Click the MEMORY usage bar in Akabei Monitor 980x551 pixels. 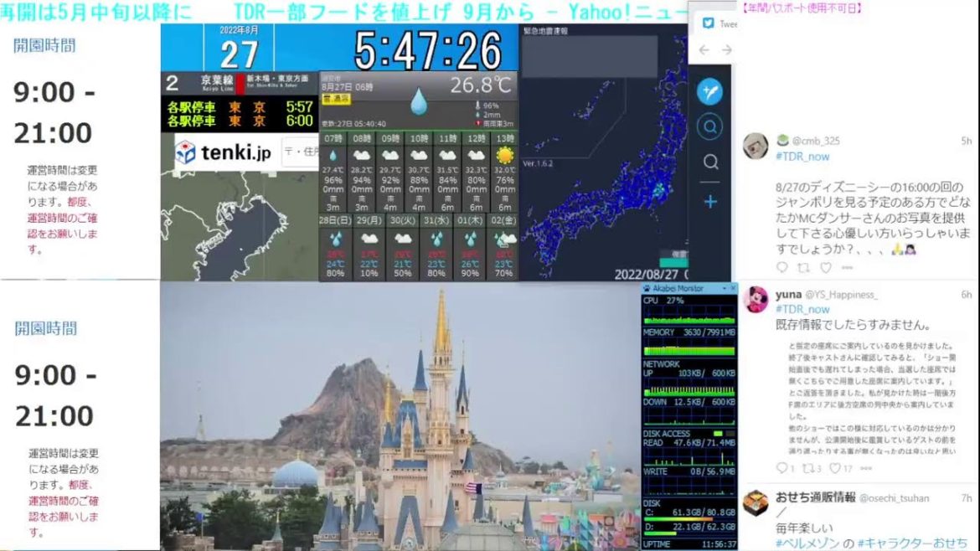coord(689,349)
